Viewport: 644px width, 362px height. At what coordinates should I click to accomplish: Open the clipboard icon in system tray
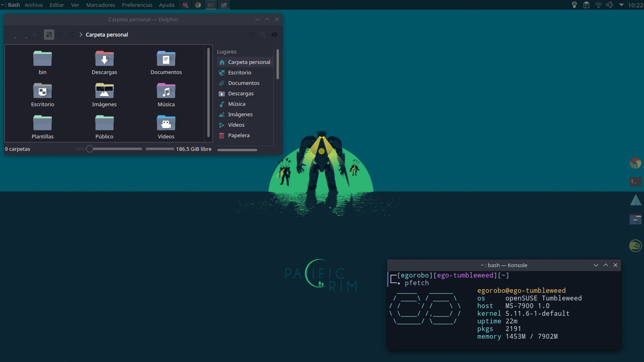coord(586,5)
